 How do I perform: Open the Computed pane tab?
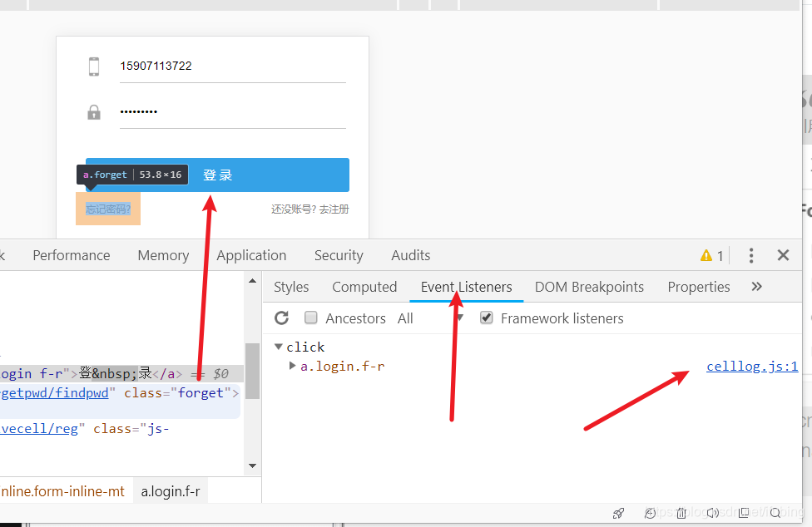364,287
